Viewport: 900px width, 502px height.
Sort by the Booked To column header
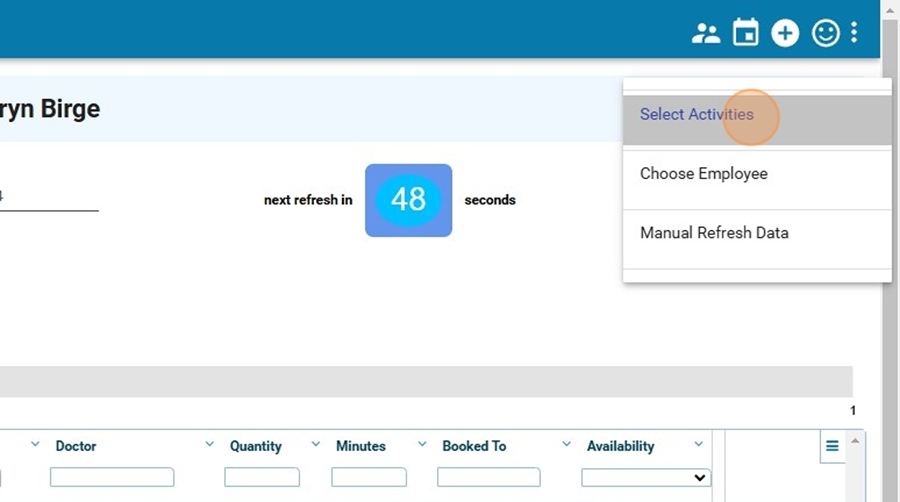pos(474,446)
